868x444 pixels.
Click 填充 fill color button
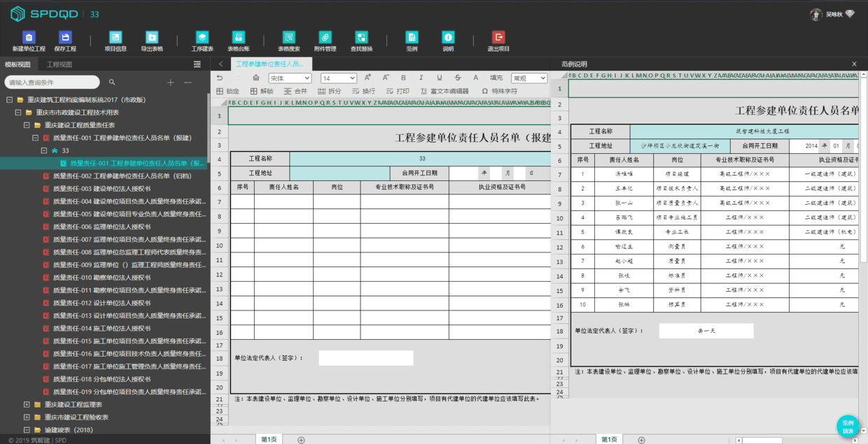(496, 78)
